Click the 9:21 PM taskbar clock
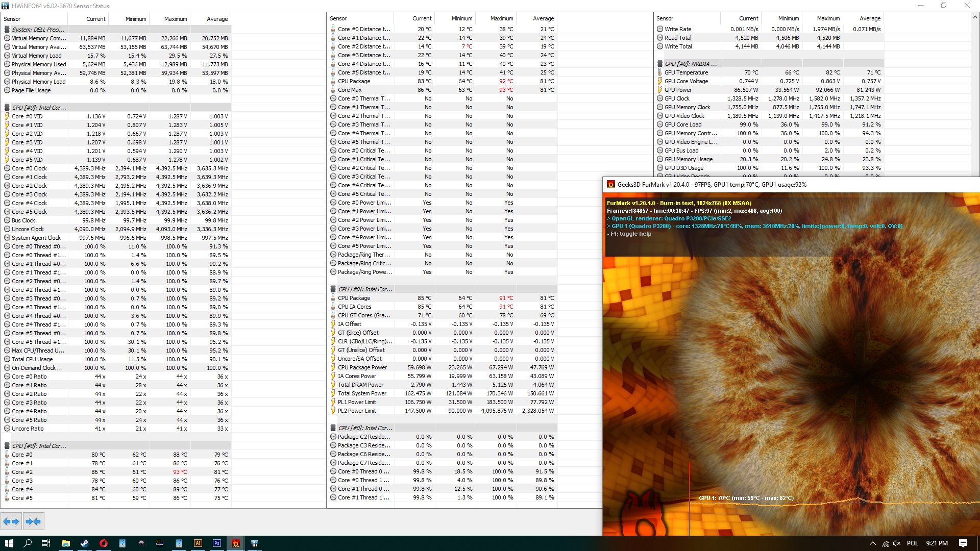The width and height of the screenshot is (980, 551). 937,543
